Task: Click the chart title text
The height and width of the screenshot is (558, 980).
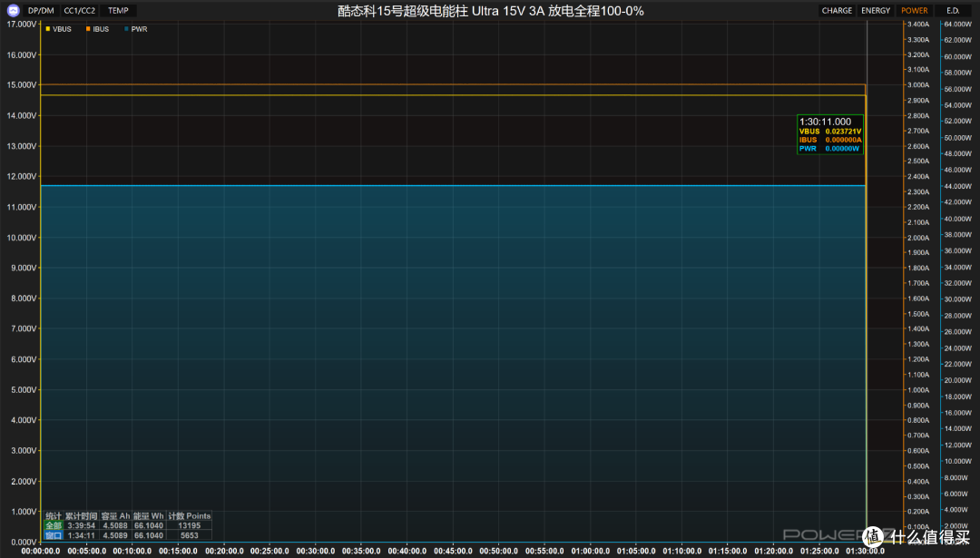Action: point(491,11)
